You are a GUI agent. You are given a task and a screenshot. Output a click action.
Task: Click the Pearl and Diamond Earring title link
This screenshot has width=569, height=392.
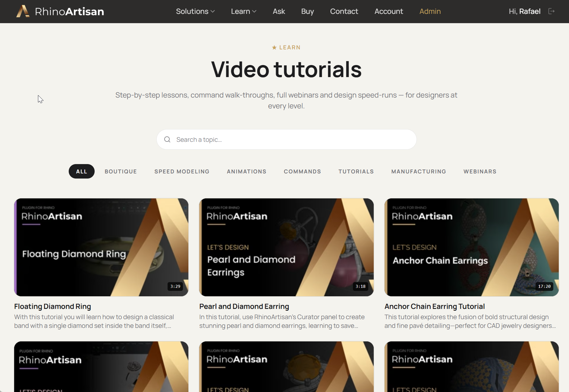tap(244, 306)
